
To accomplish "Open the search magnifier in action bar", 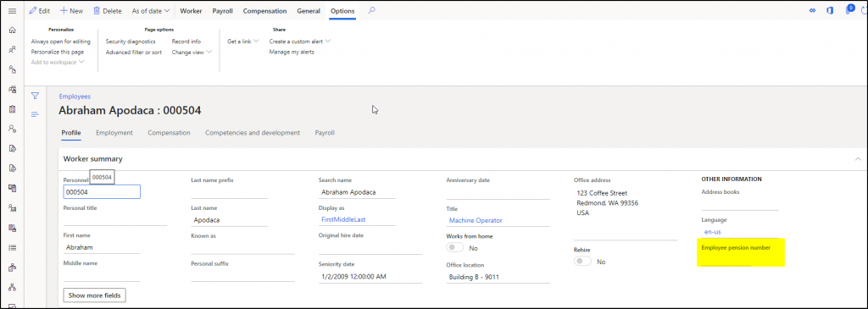I will [371, 10].
